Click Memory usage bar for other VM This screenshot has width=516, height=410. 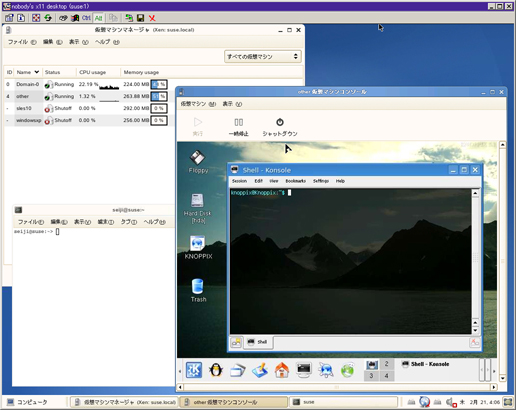[x=159, y=96]
